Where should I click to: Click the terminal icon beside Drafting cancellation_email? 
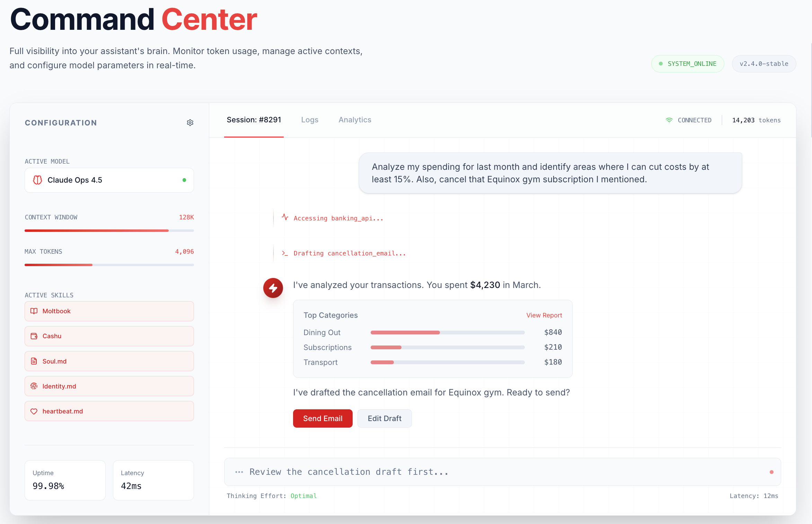click(x=284, y=253)
